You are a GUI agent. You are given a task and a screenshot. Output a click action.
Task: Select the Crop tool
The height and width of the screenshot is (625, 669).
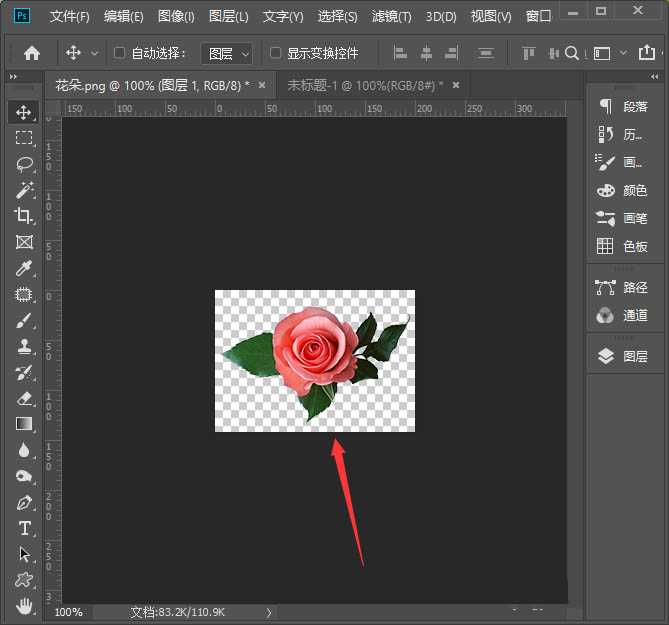(24, 216)
